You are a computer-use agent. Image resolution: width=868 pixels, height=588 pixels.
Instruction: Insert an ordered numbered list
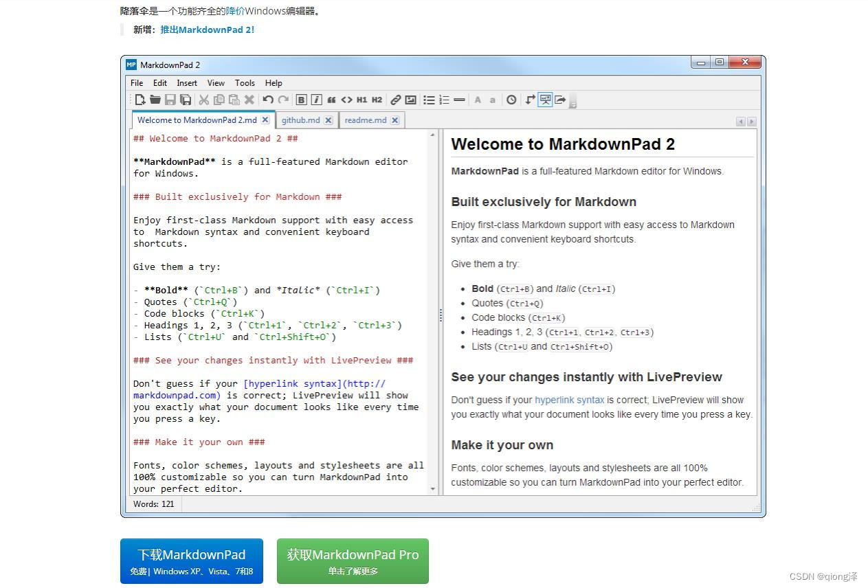point(444,100)
